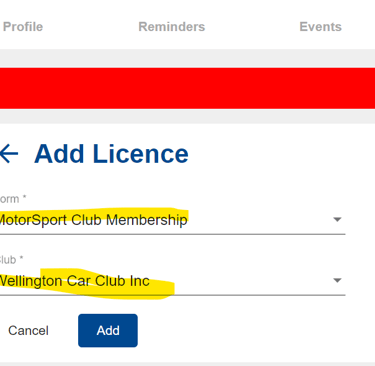Click the underline beneath the Club field

172,295
